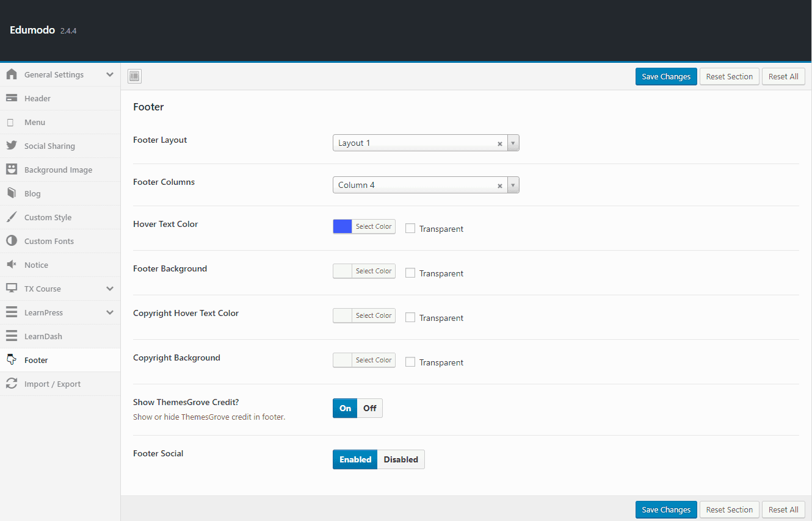Check Transparent for Hover Text Color
This screenshot has width=812, height=521.
tap(410, 229)
